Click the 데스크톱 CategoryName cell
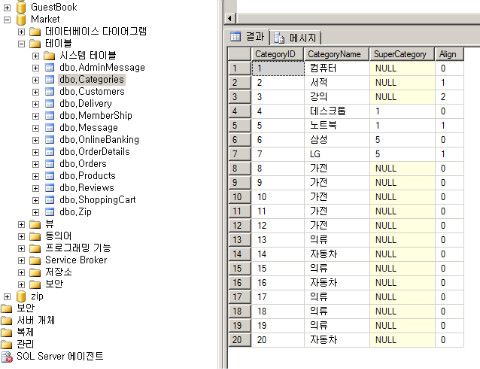 tap(337, 111)
